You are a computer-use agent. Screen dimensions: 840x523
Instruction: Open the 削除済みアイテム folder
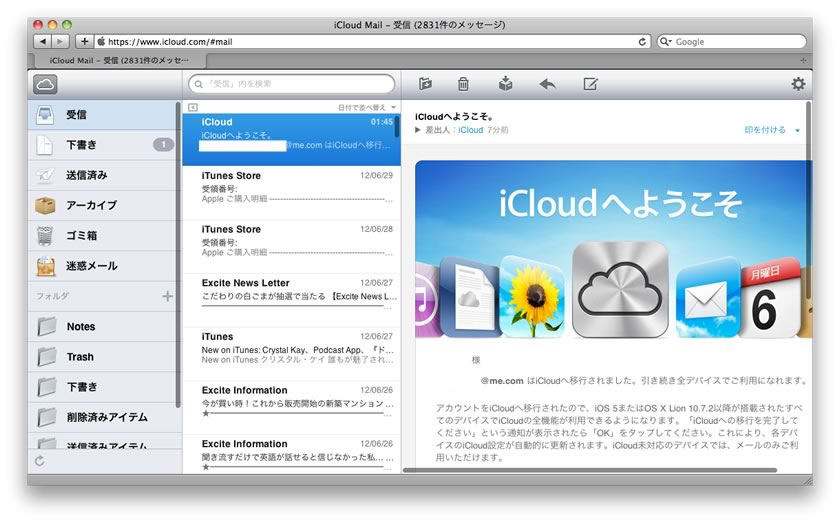[102, 417]
